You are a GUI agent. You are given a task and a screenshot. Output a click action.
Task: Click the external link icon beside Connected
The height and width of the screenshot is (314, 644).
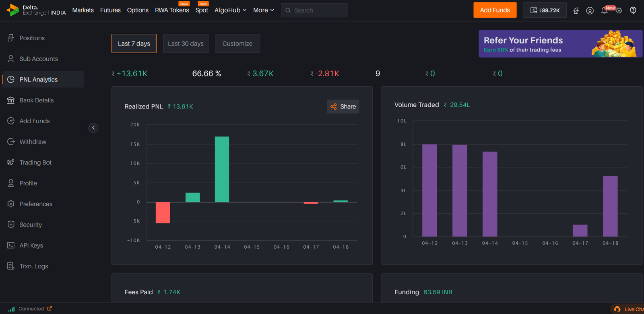[x=50, y=309]
